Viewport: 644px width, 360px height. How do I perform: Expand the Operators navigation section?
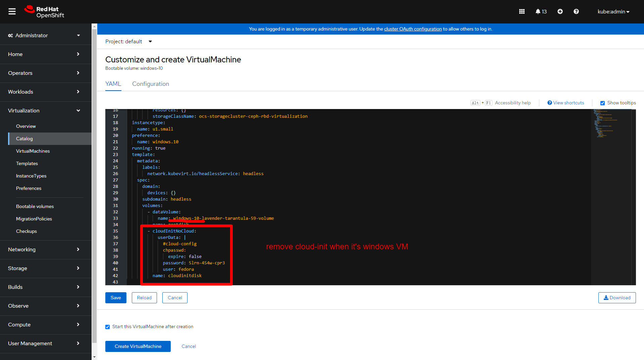tap(46, 73)
